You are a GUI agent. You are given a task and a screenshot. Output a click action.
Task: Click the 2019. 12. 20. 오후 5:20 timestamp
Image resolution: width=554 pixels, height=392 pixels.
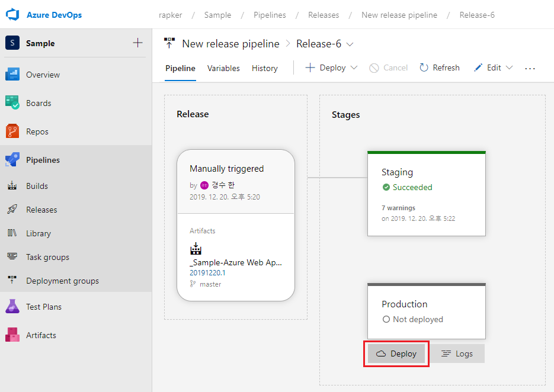(x=225, y=197)
